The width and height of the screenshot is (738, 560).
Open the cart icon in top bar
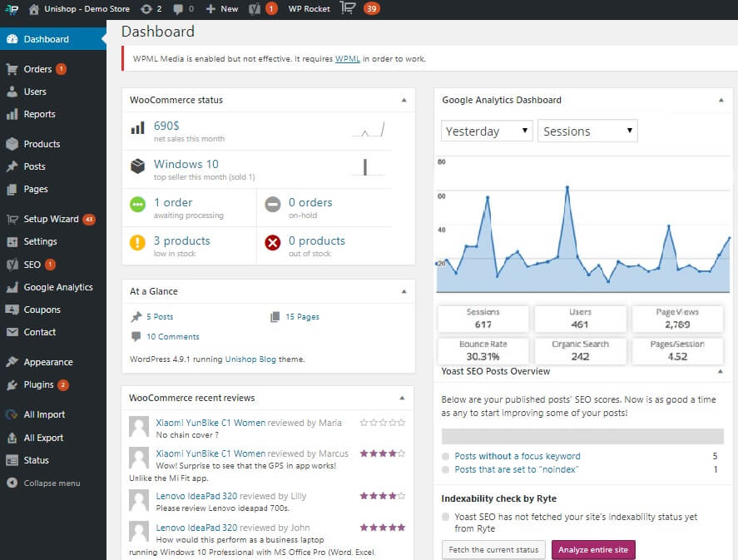tap(349, 8)
